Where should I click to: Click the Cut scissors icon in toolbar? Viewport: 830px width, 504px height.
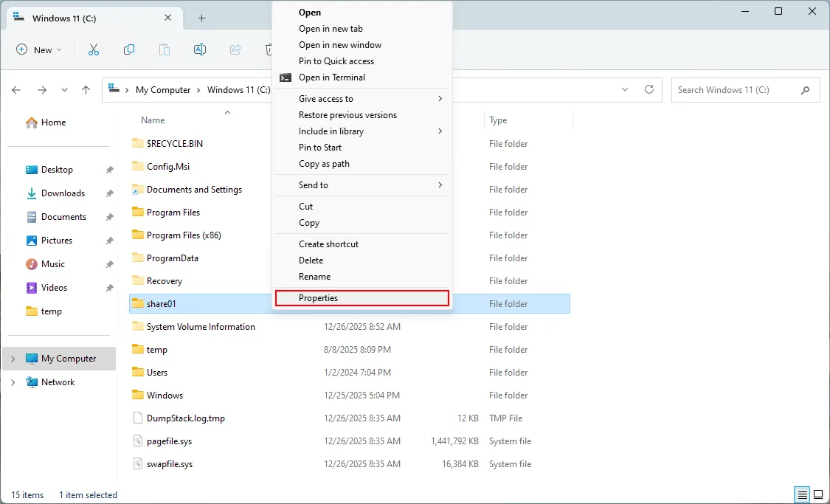coord(94,49)
